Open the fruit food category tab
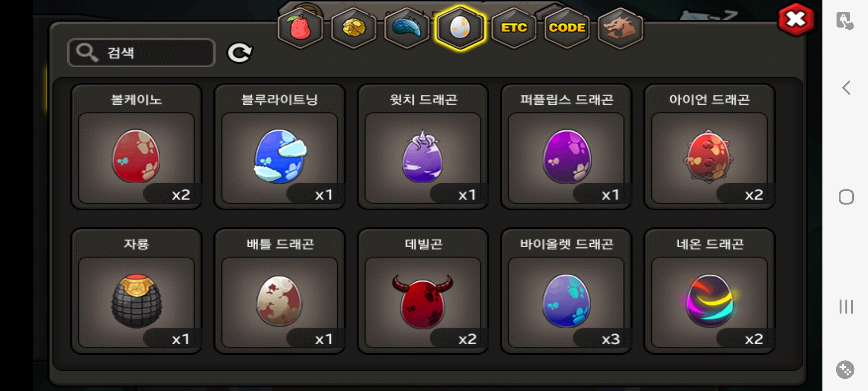868x391 pixels. click(300, 28)
